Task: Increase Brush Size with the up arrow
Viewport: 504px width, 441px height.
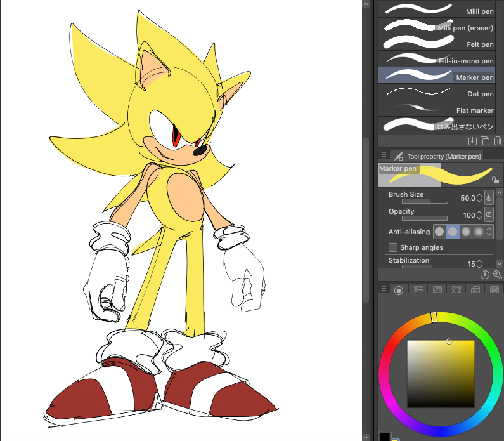Action: pos(479,195)
